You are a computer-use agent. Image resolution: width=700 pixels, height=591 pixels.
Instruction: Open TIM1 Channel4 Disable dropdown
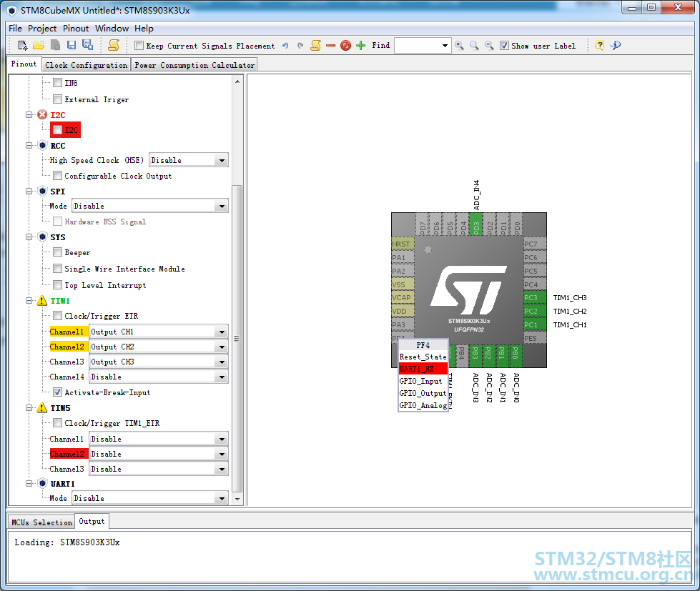159,377
